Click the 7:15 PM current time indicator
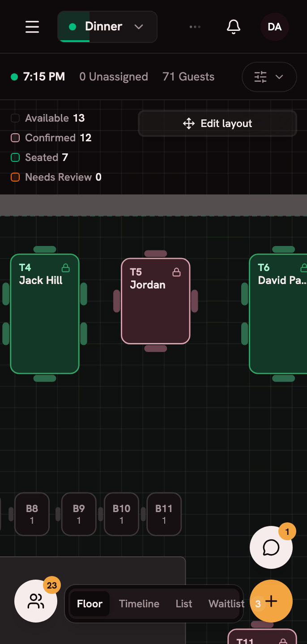The height and width of the screenshot is (644, 307). click(x=38, y=77)
